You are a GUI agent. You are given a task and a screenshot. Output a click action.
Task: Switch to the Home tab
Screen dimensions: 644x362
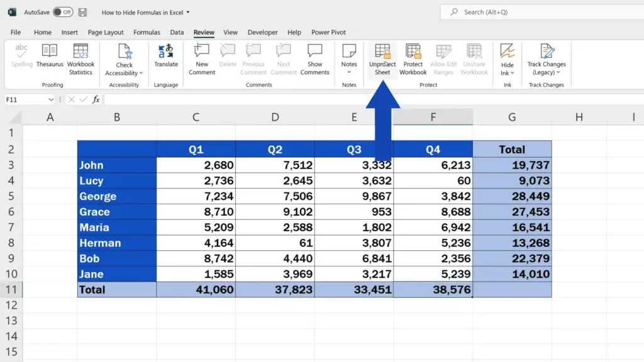pos(43,32)
